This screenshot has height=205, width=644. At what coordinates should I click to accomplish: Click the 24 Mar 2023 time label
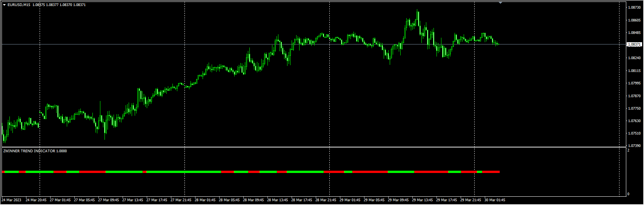(11, 200)
